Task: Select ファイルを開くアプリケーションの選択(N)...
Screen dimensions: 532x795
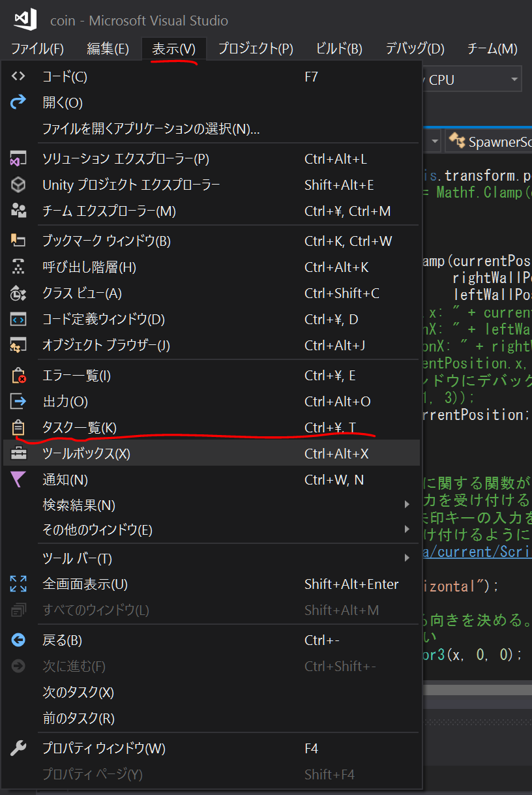Action: point(211,128)
